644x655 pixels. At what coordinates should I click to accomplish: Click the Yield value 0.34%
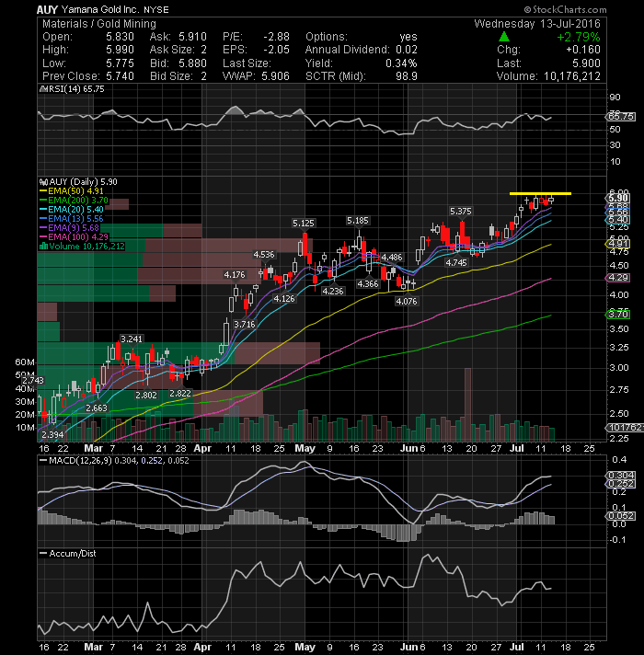401,63
